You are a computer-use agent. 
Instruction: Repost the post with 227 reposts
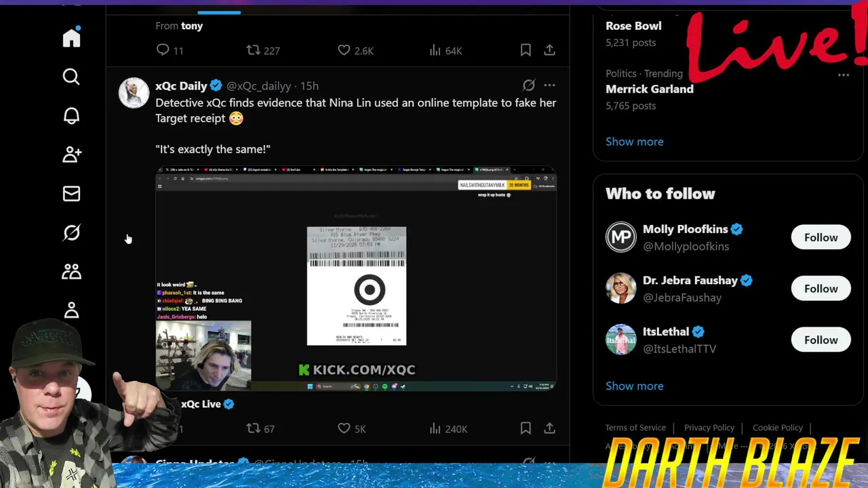coord(263,50)
